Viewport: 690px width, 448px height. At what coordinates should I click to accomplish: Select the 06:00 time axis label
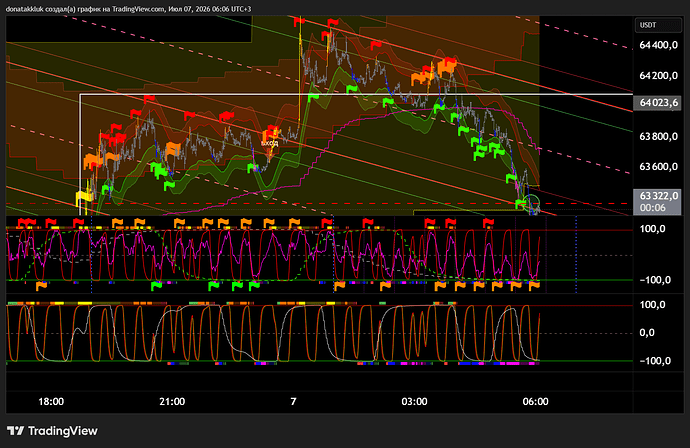point(535,401)
